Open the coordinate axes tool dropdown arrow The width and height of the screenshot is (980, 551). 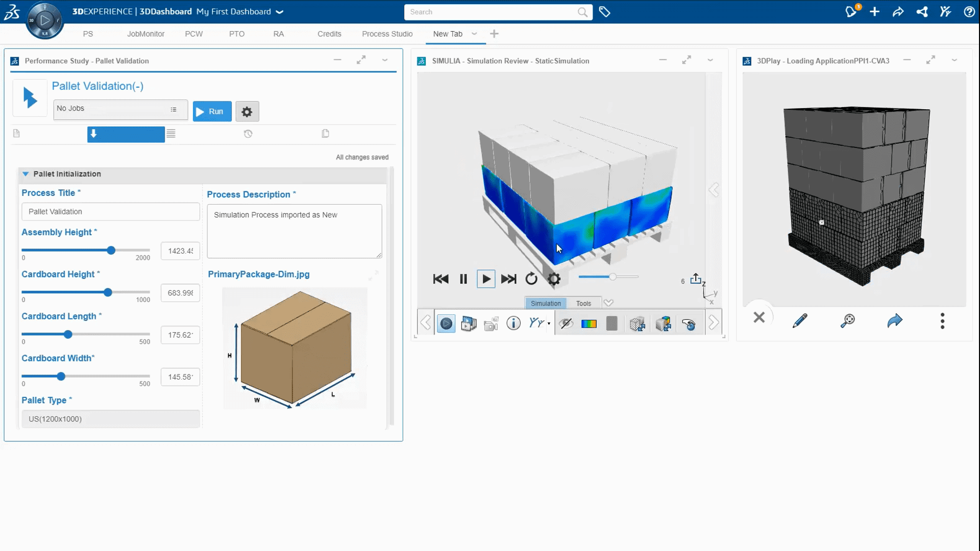pos(549,323)
